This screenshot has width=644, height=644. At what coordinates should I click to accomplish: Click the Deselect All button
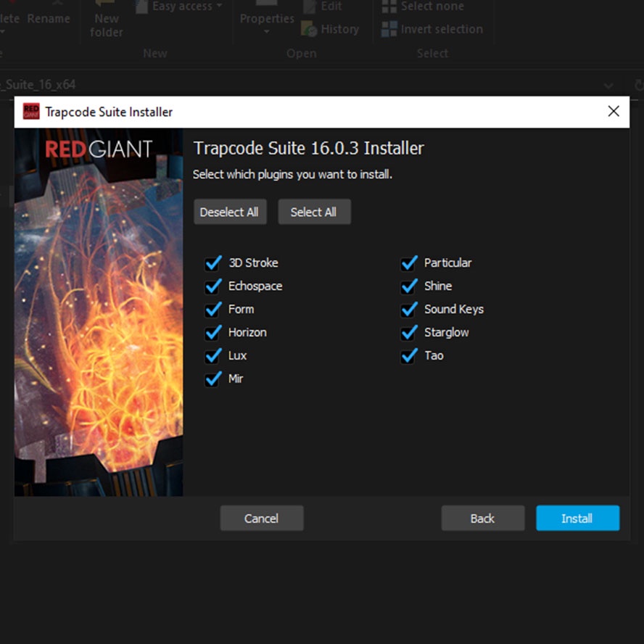point(229,212)
